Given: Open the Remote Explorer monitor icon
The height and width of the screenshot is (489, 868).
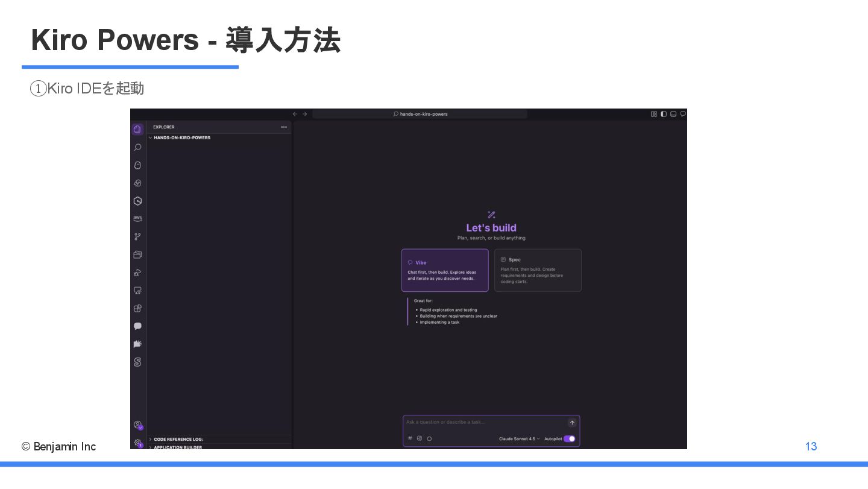Looking at the screenshot, I should click(137, 290).
